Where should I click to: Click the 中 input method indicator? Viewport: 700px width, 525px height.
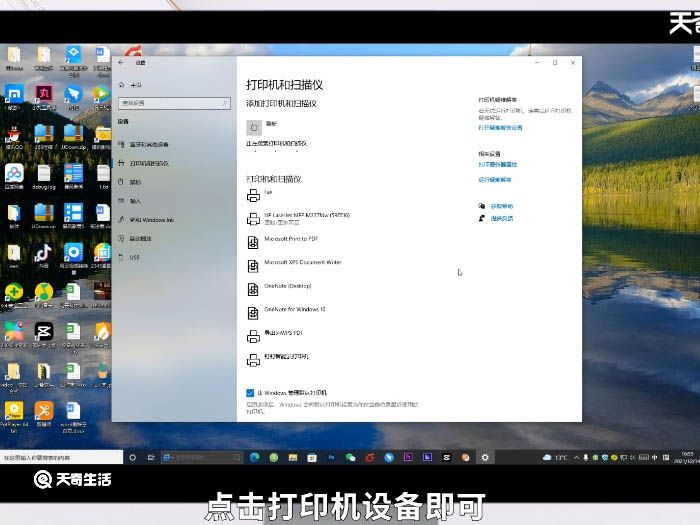point(654,458)
